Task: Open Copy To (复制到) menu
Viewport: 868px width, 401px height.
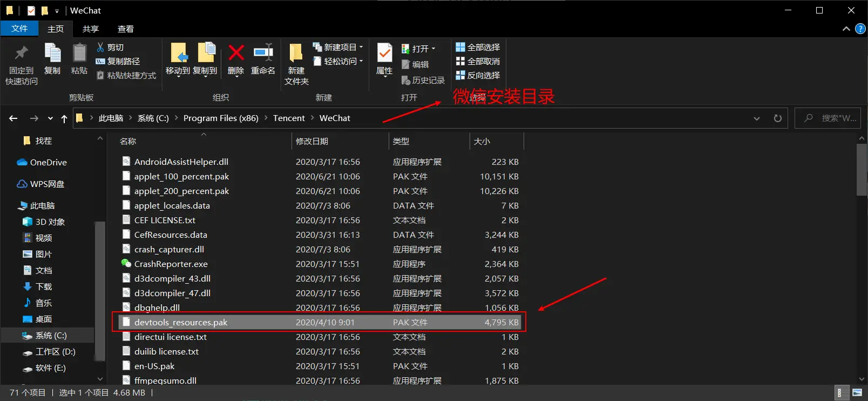Action: [x=205, y=59]
